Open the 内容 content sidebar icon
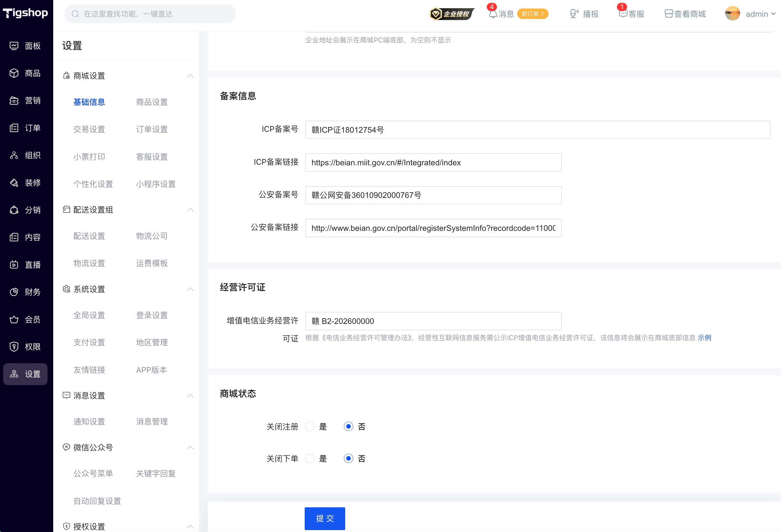The image size is (781, 532). point(14,237)
